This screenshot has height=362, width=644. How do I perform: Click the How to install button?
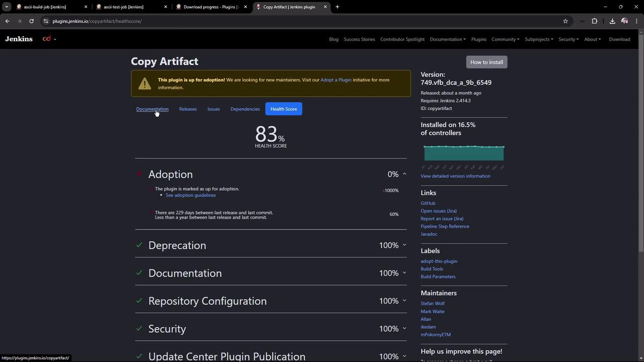tap(486, 62)
